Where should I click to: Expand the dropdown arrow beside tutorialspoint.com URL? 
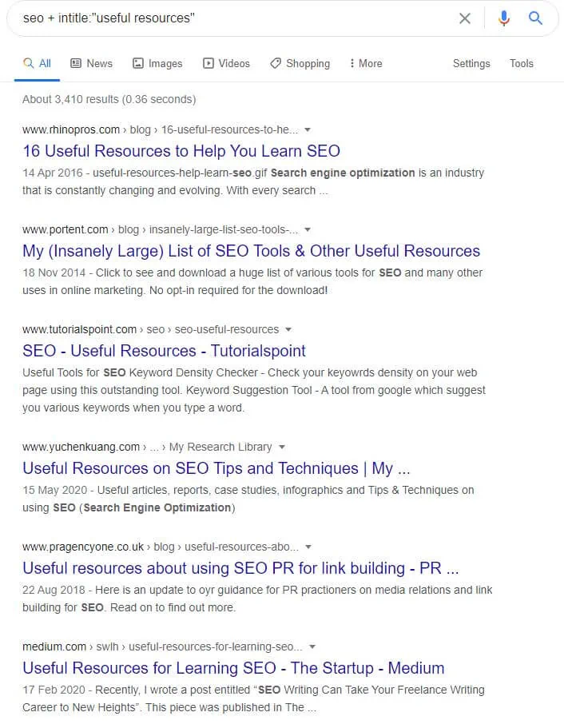click(x=288, y=330)
